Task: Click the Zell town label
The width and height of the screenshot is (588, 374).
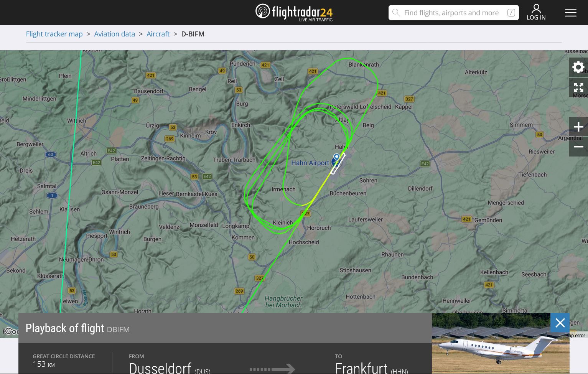Action: (x=279, y=79)
